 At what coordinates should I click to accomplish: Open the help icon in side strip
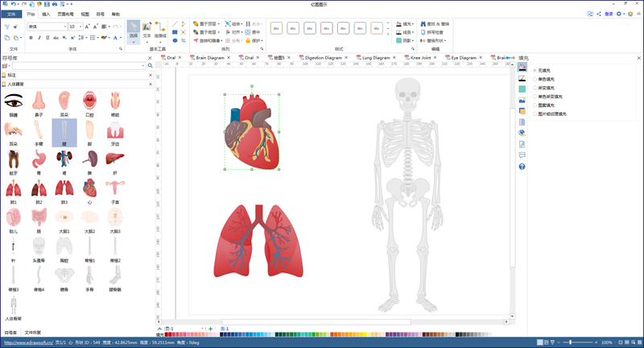tap(522, 167)
